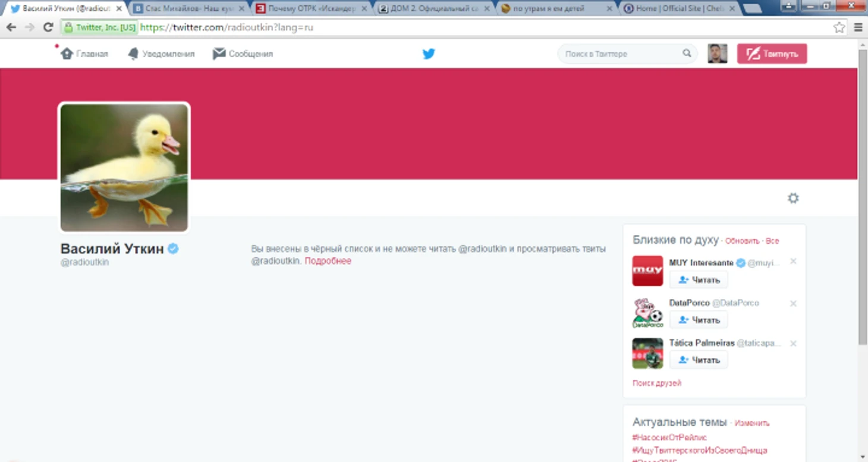Viewport: 868px width, 462px height.
Task: Click the browser forward arrow
Action: (x=30, y=27)
